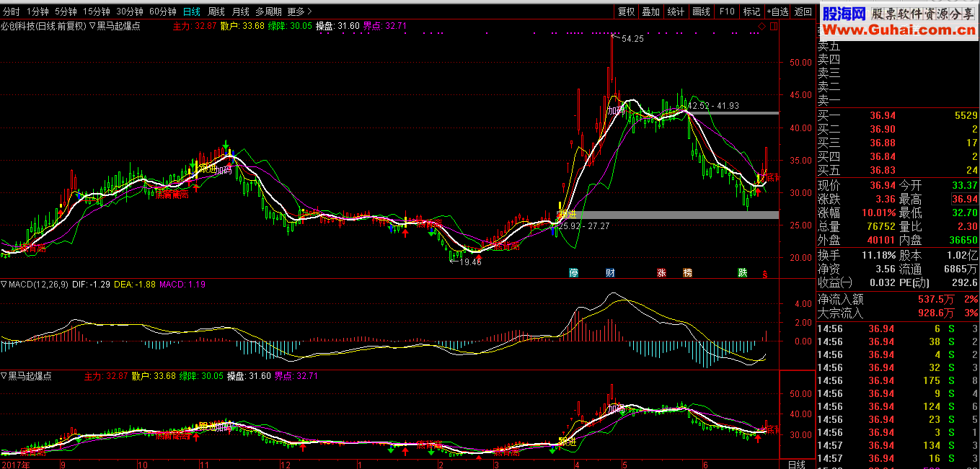Click the 卖一 ask row label
Screen dimensions: 980x469
pyautogui.click(x=829, y=100)
